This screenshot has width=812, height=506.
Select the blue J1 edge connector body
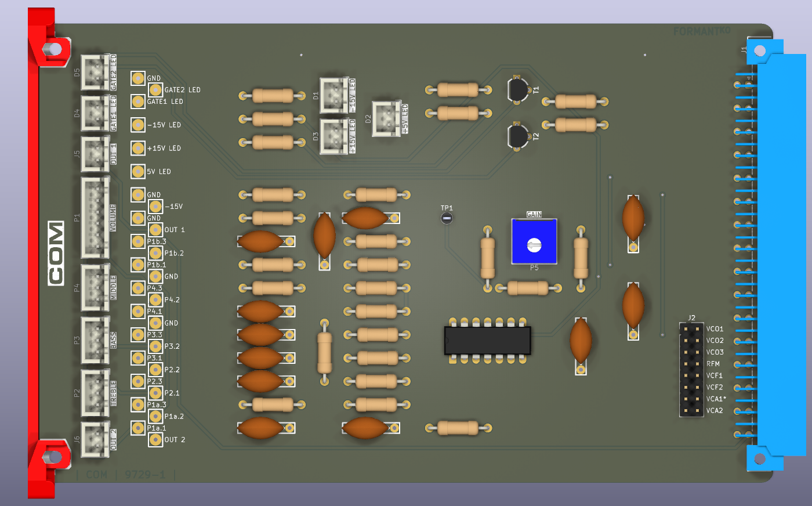click(781, 255)
